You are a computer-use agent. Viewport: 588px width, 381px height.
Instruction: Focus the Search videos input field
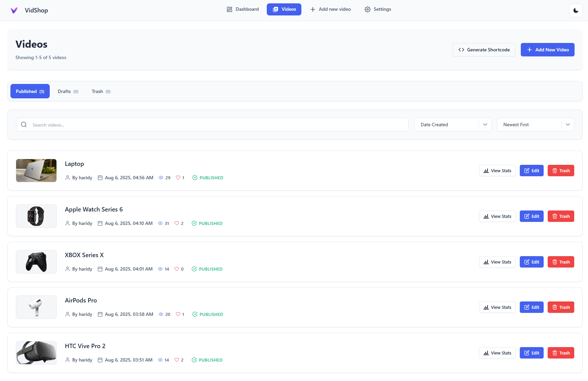coord(218,125)
